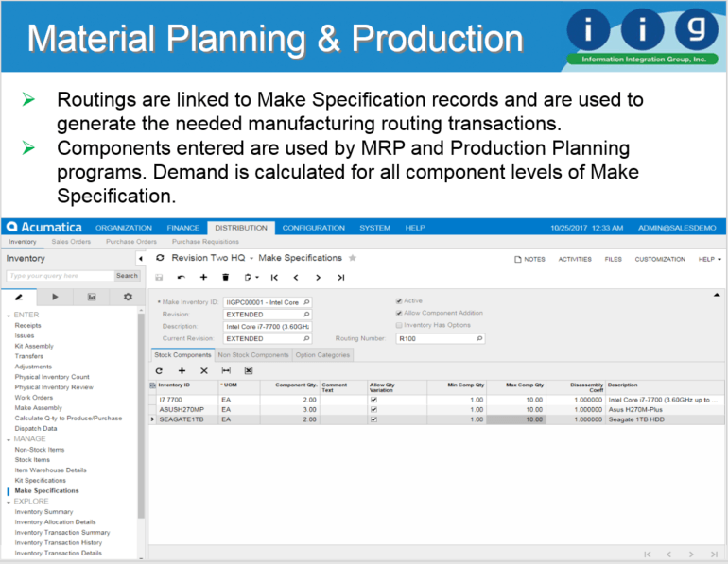This screenshot has width=728, height=564.
Task: Select the SEAGATE1TB row Max Comp Qty cell
Action: point(516,419)
